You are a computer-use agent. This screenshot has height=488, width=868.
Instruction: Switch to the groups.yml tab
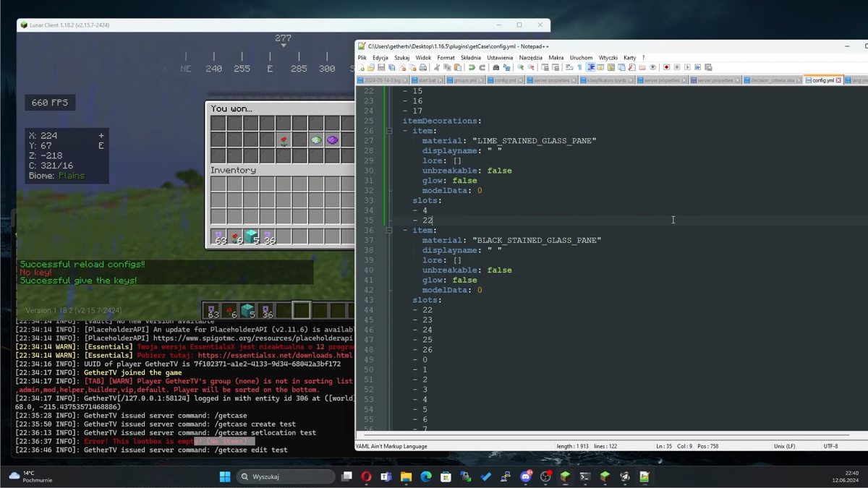[466, 80]
